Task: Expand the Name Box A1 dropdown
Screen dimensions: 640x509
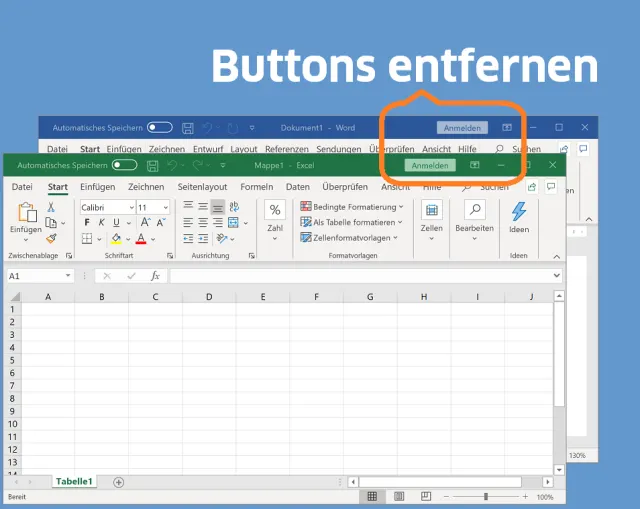Action: (x=68, y=276)
